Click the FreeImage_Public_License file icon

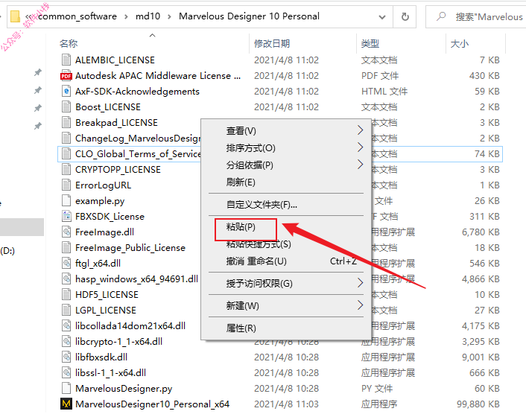click(x=66, y=248)
